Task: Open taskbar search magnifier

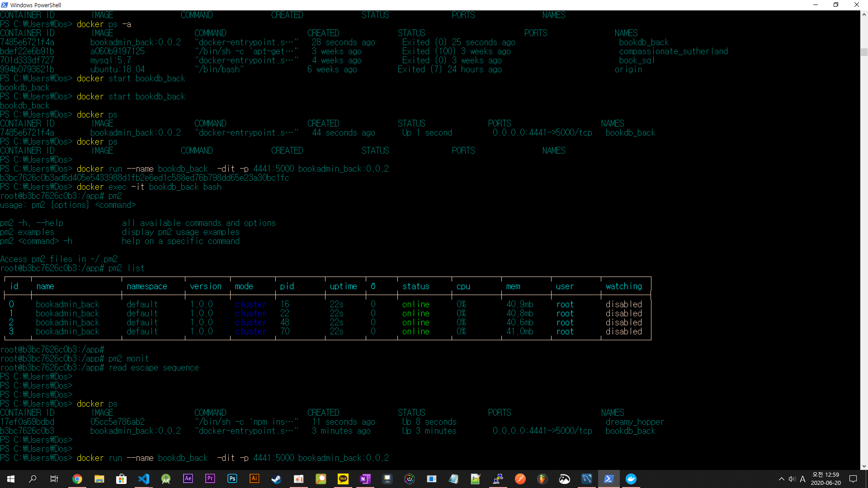Action: tap(33, 479)
